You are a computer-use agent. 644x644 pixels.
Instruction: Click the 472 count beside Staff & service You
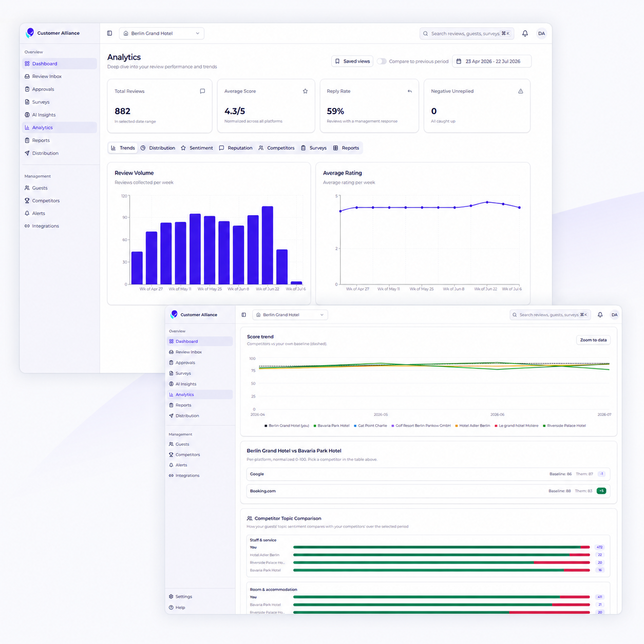[x=600, y=547]
